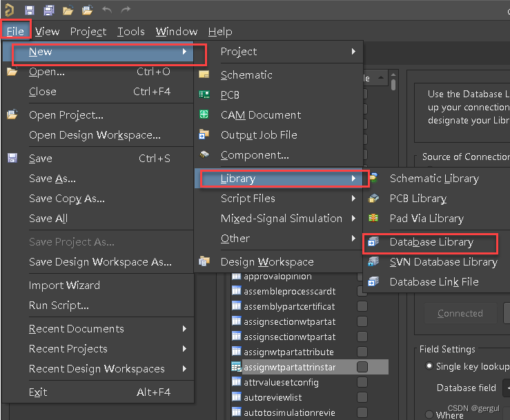The image size is (510, 420).
Task: Click the Pad Via Library icon
Action: point(373,218)
